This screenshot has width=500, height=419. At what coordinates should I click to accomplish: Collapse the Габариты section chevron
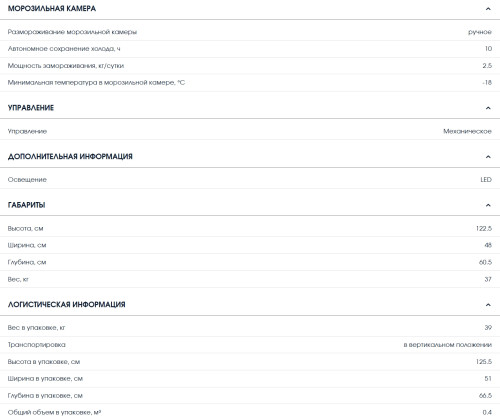coord(488,205)
